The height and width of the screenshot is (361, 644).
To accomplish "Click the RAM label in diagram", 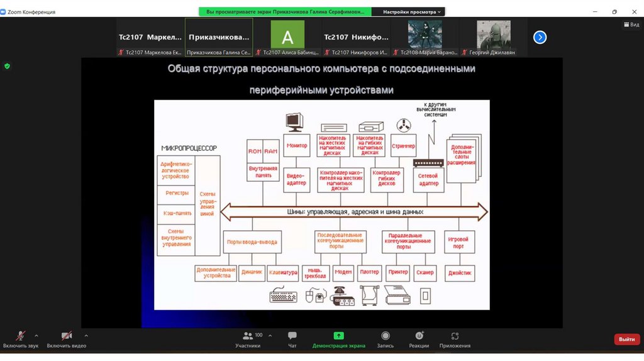I will click(270, 151).
